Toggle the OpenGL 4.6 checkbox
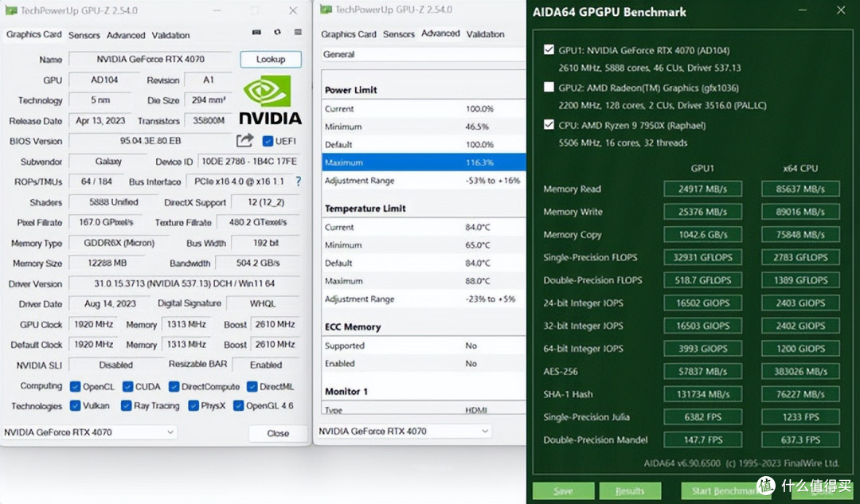The image size is (860, 504). (x=238, y=406)
